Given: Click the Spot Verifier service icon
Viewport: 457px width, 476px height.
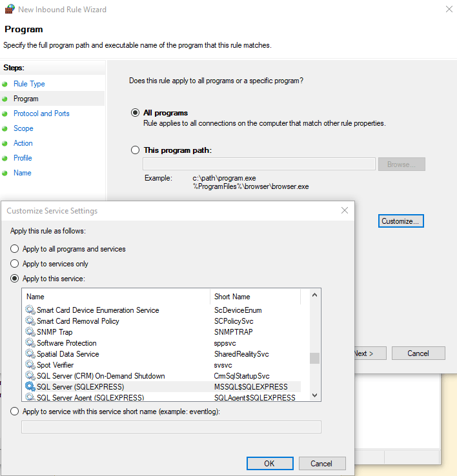Looking at the screenshot, I should pos(30,364).
